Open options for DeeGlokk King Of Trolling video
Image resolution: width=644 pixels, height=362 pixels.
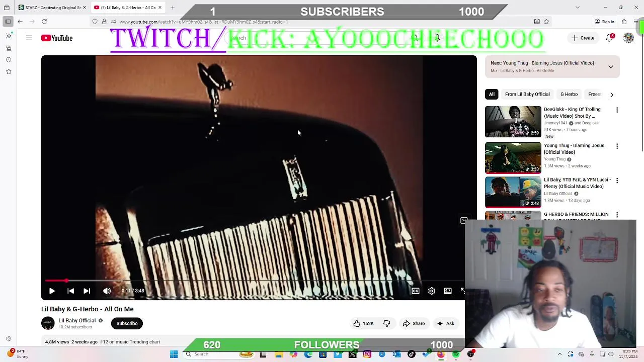(x=617, y=110)
